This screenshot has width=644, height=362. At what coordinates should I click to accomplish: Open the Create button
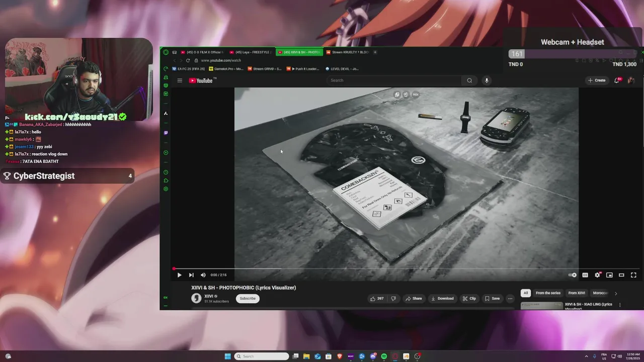pos(597,80)
